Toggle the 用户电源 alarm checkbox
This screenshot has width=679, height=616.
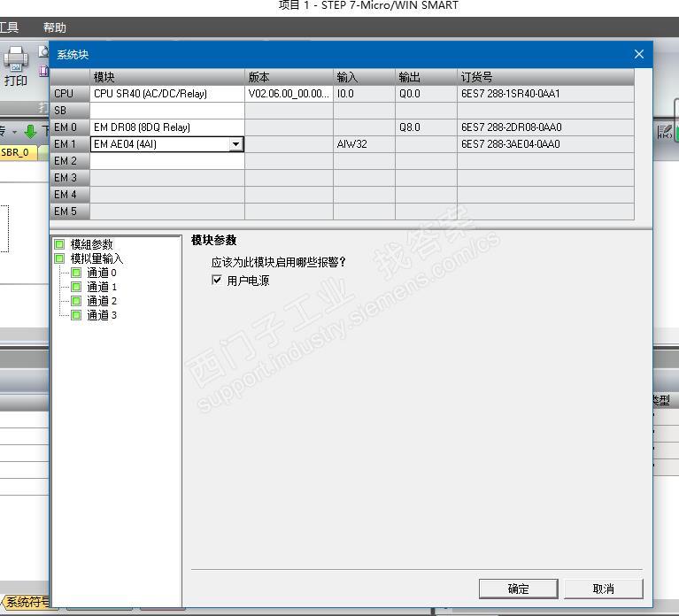(x=217, y=280)
